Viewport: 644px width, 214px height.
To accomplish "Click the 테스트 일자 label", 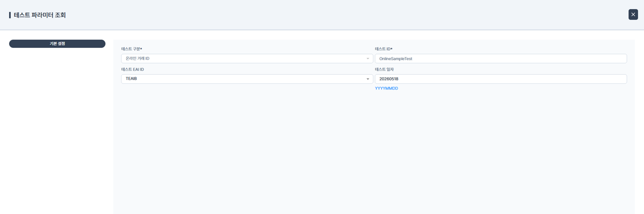I will tap(384, 69).
